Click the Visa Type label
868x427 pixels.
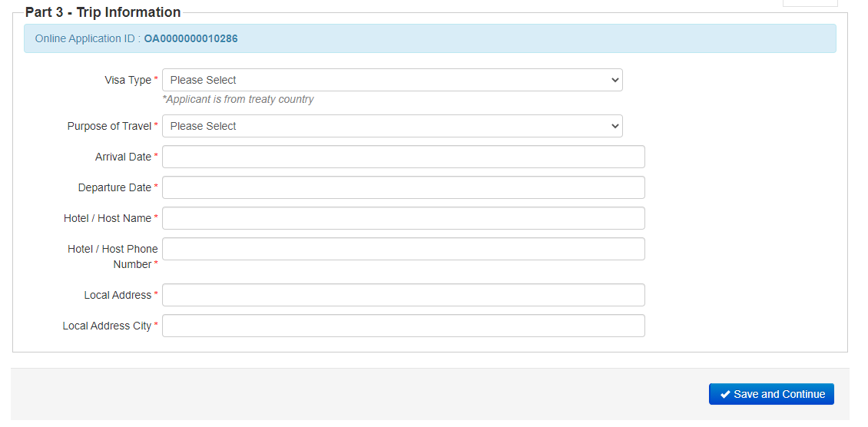pyautogui.click(x=128, y=80)
